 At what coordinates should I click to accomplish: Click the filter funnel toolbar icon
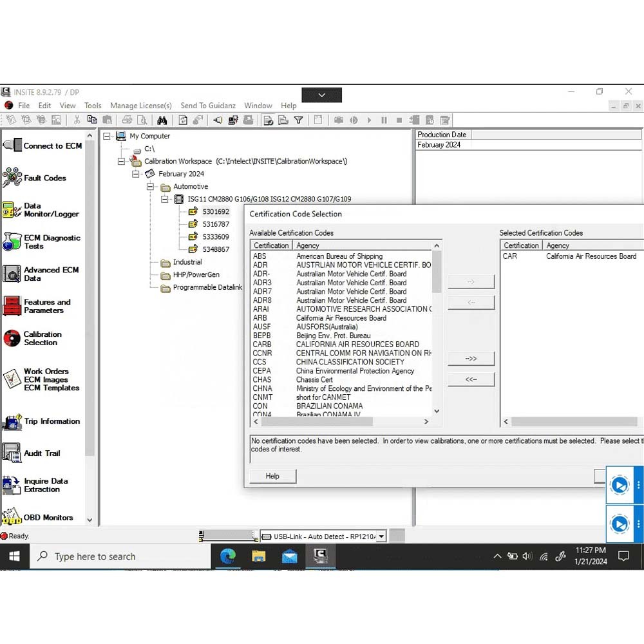pyautogui.click(x=299, y=120)
